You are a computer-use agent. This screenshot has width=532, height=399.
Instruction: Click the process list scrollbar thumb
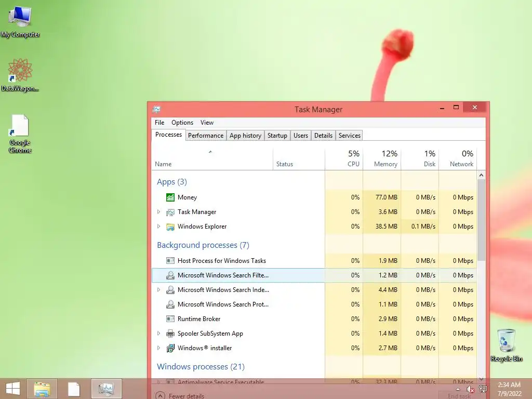[x=481, y=220]
